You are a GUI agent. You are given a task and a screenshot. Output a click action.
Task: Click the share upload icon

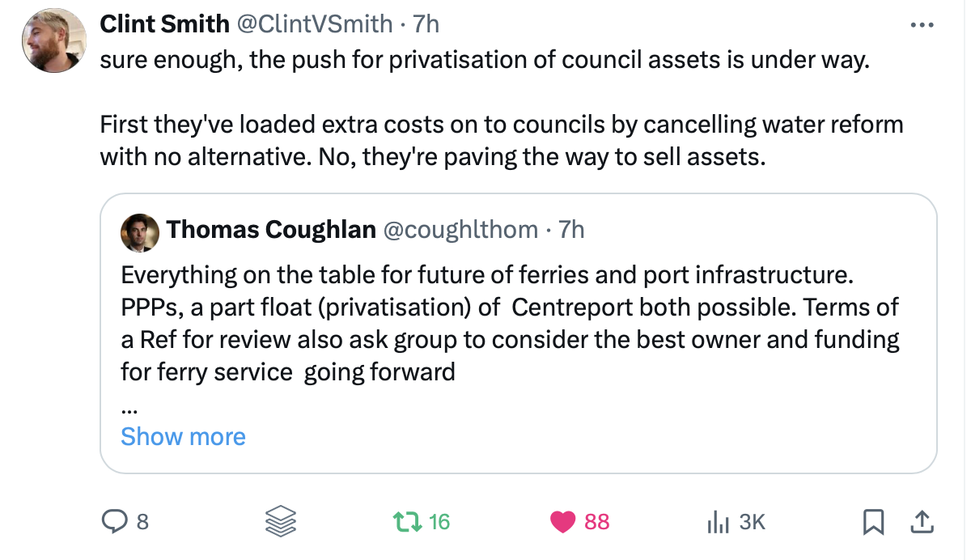[921, 523]
